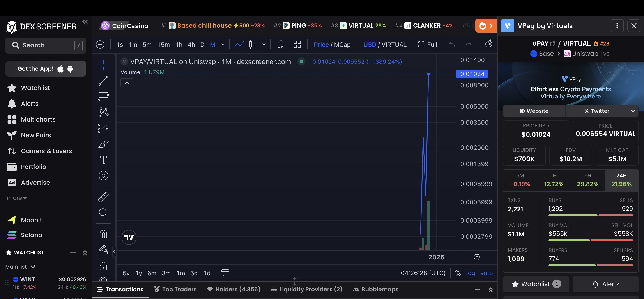Image resolution: width=644 pixels, height=299 pixels.
Task: Select the text annotation tool
Action: coord(103,160)
